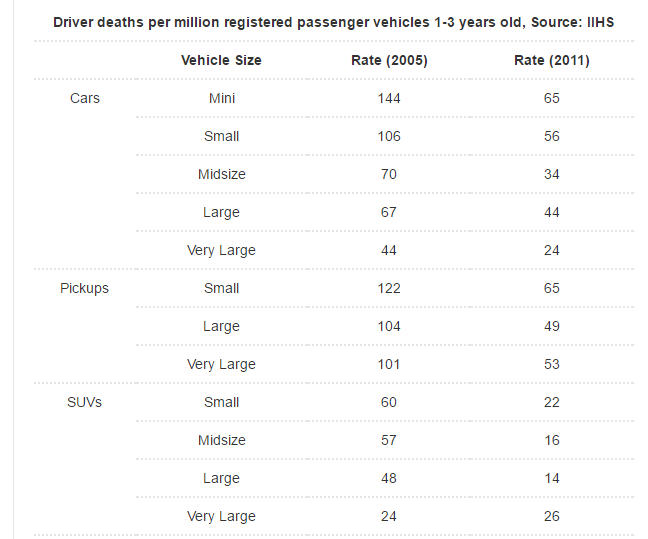Click the 106 value in Rate (2005)
Image resolution: width=648 pixels, height=539 pixels.
coord(389,136)
